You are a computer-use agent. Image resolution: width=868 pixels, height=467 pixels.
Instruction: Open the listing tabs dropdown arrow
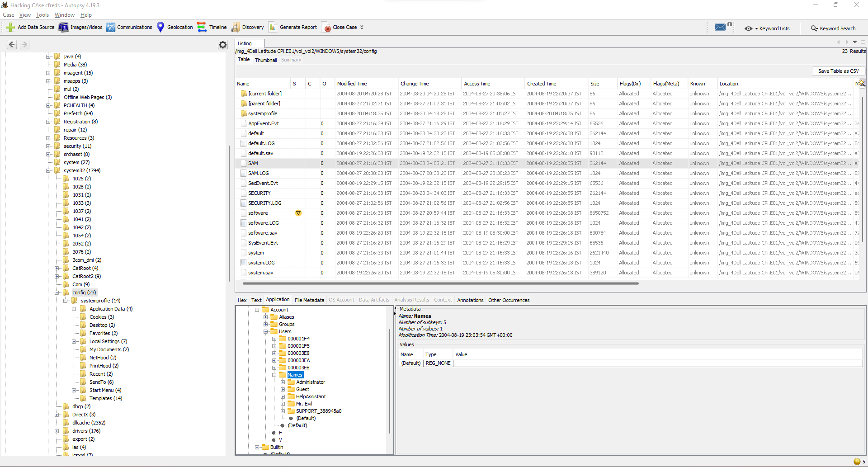855,42
